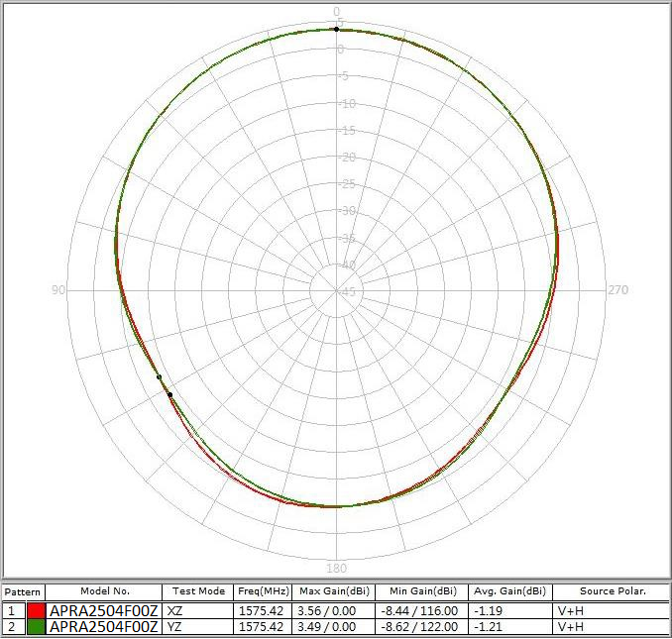Click the red pattern 1 color swatch

(36, 611)
